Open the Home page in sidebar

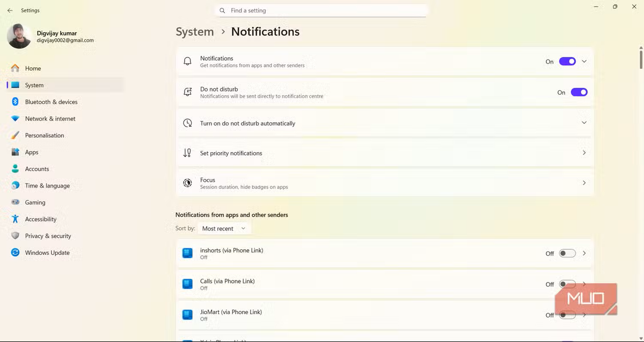[65, 68]
